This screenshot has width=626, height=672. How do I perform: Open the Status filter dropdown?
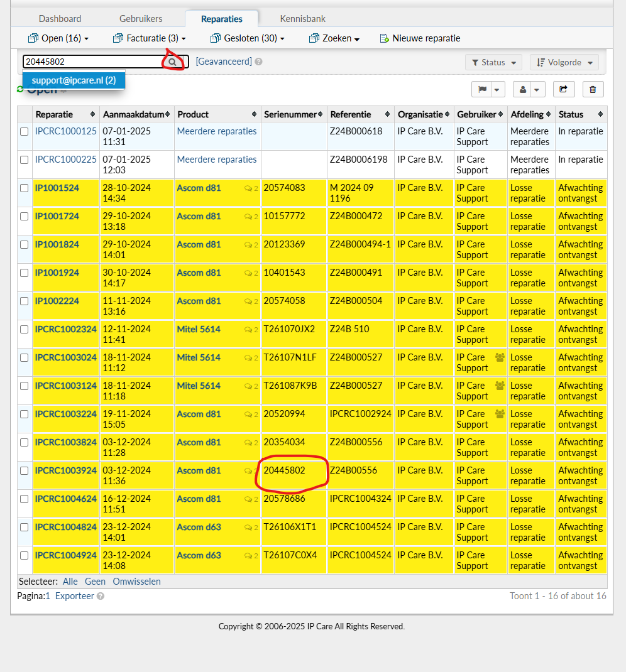[x=493, y=62]
